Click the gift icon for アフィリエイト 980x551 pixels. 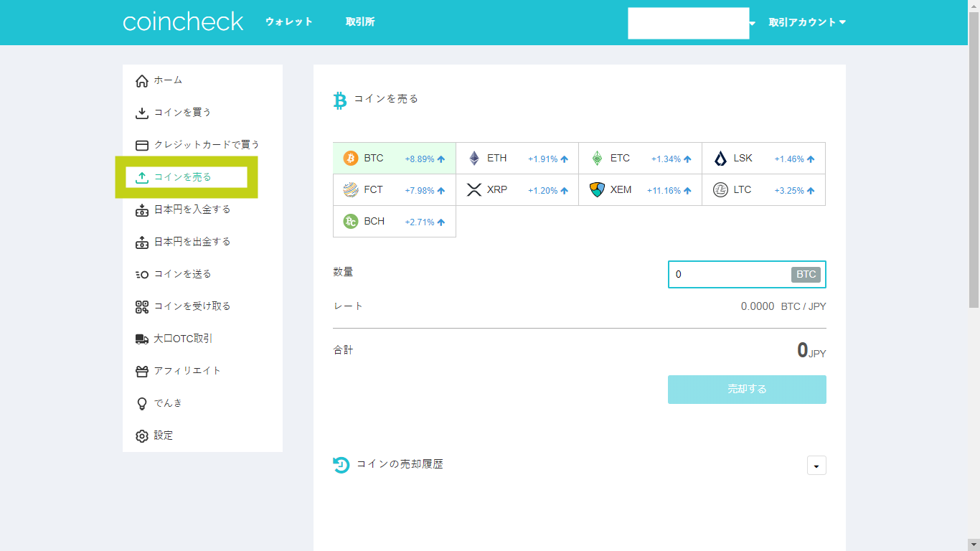[142, 371]
